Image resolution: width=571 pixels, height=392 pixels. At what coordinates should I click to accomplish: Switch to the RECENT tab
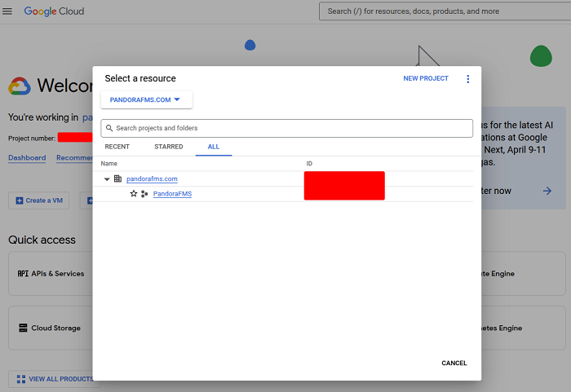pos(117,147)
